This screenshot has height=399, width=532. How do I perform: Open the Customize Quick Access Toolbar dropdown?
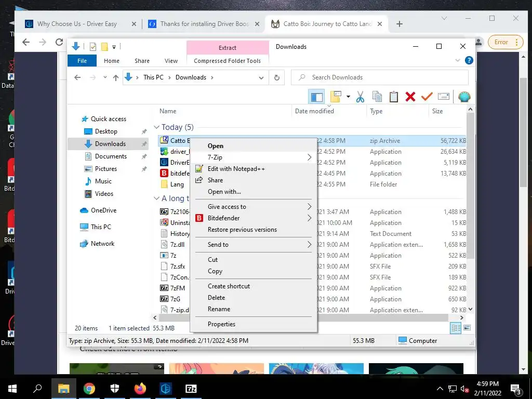tap(114, 47)
